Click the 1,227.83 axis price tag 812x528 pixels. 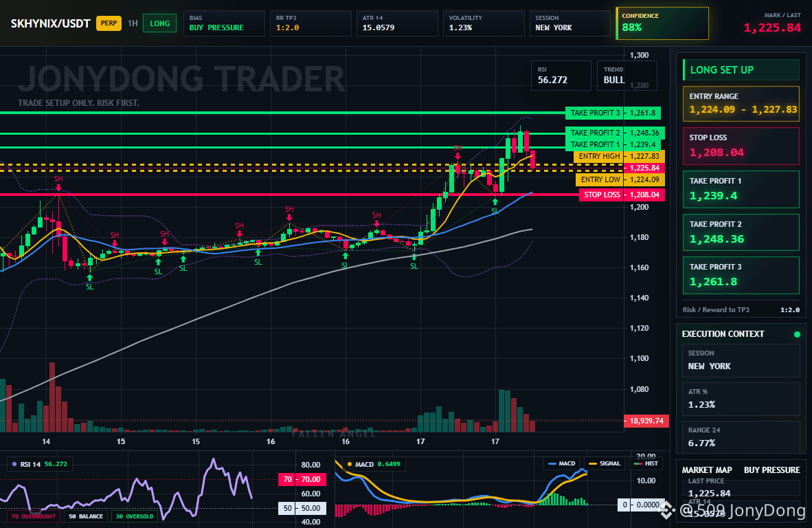pyautogui.click(x=644, y=157)
